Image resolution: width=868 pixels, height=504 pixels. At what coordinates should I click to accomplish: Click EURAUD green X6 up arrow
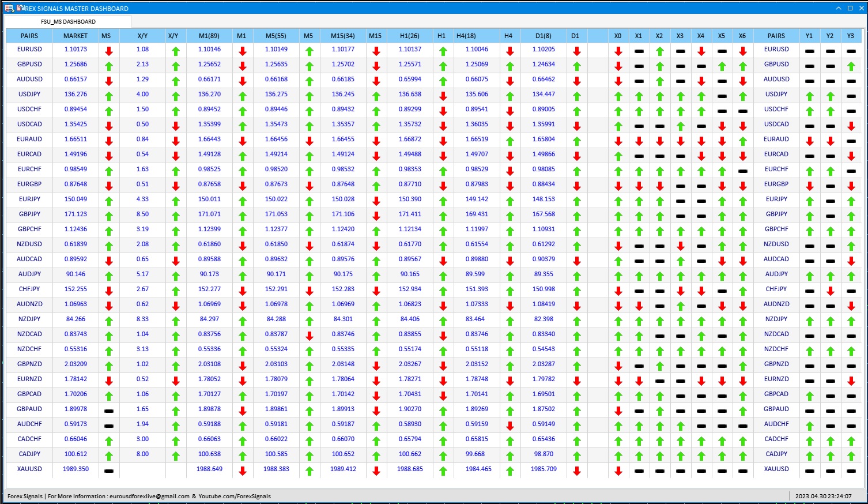point(743,141)
